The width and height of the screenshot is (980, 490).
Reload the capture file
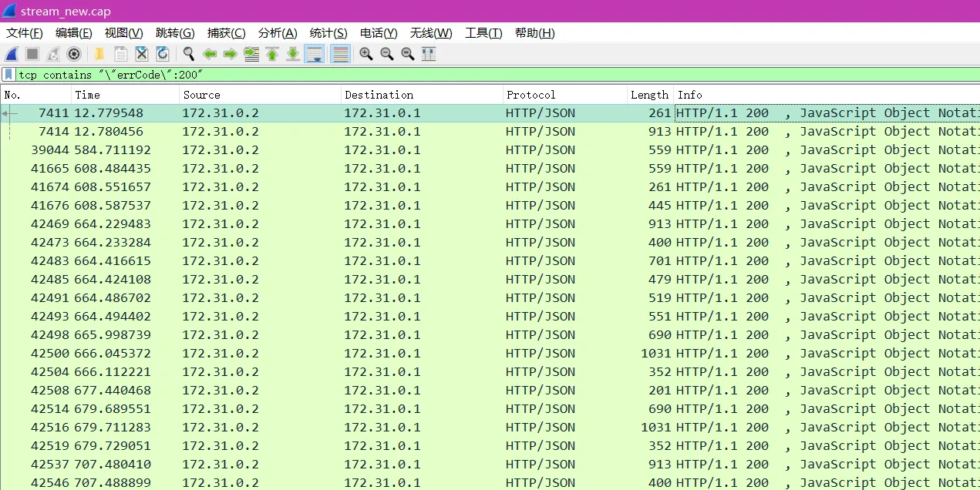point(163,54)
